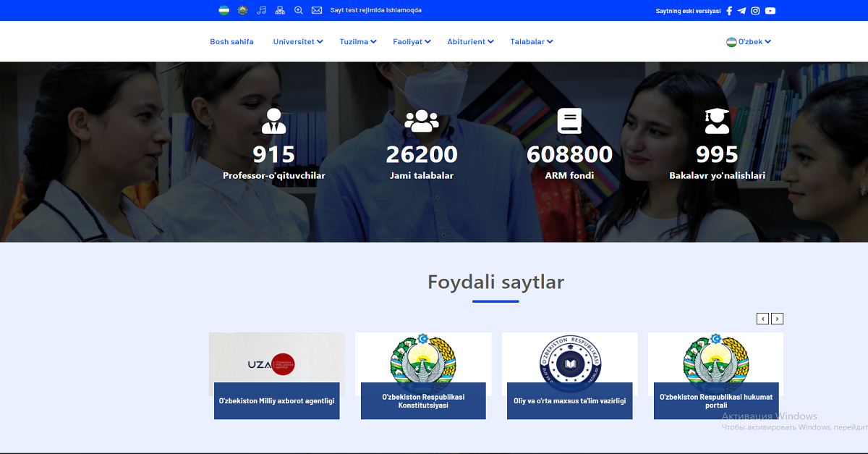Click the Uzbekistan flag icon in top bar
868x454 pixels.
224,10
